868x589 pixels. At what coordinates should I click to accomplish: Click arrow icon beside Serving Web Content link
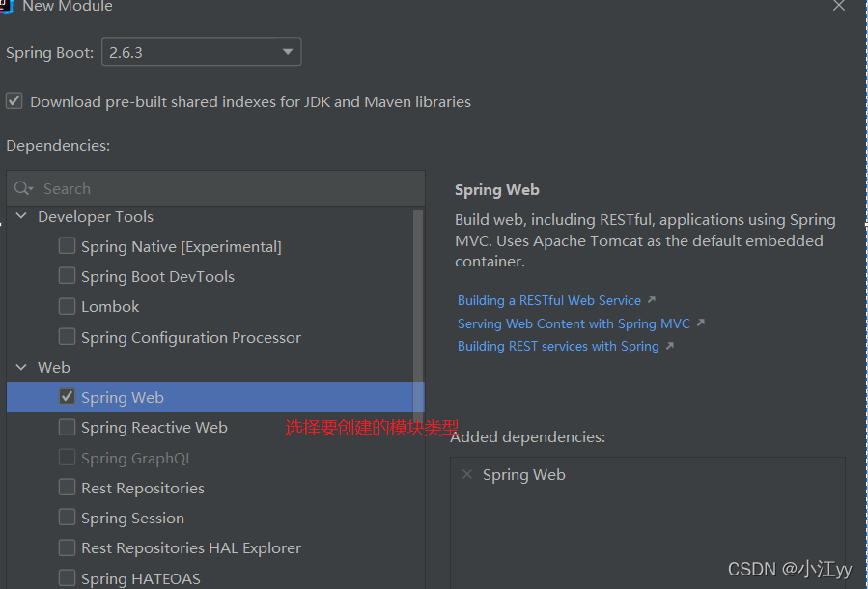point(701,323)
